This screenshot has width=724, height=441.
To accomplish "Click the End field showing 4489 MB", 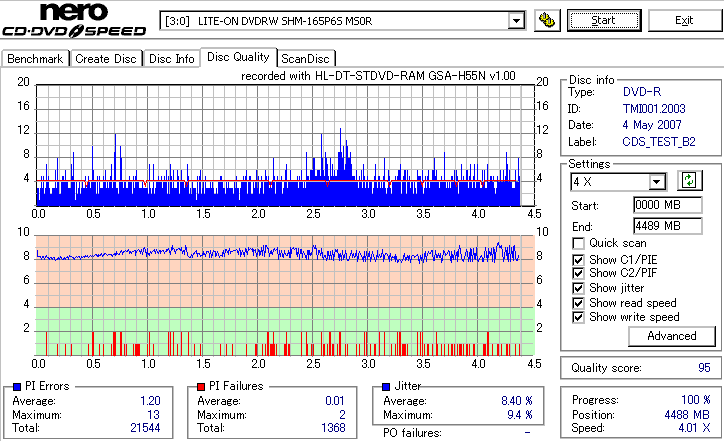I will [668, 226].
